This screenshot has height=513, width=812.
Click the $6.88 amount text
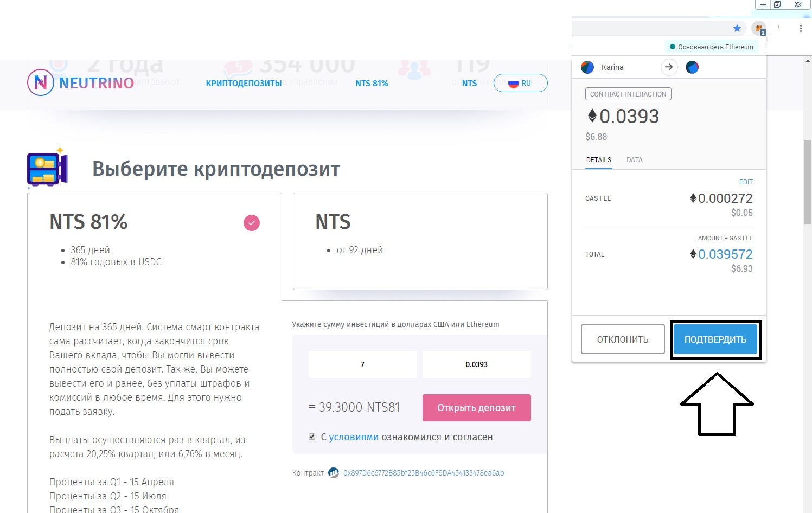coord(596,137)
